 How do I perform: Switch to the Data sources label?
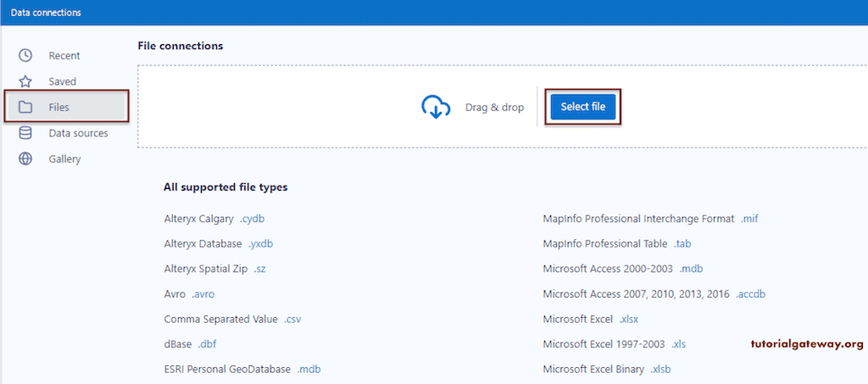(x=78, y=133)
